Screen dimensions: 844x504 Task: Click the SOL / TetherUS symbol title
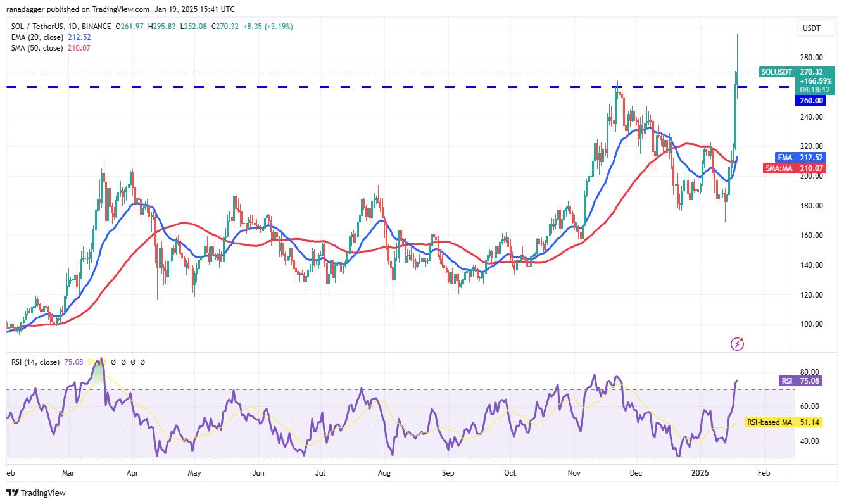click(x=41, y=27)
